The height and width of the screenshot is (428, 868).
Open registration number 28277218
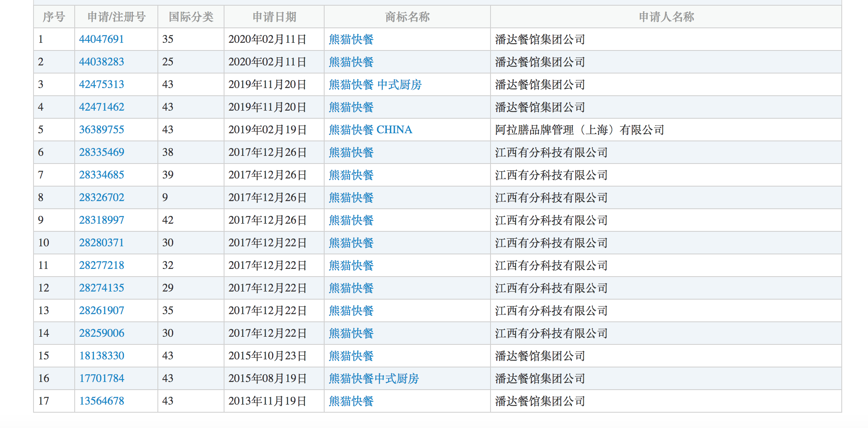click(101, 265)
